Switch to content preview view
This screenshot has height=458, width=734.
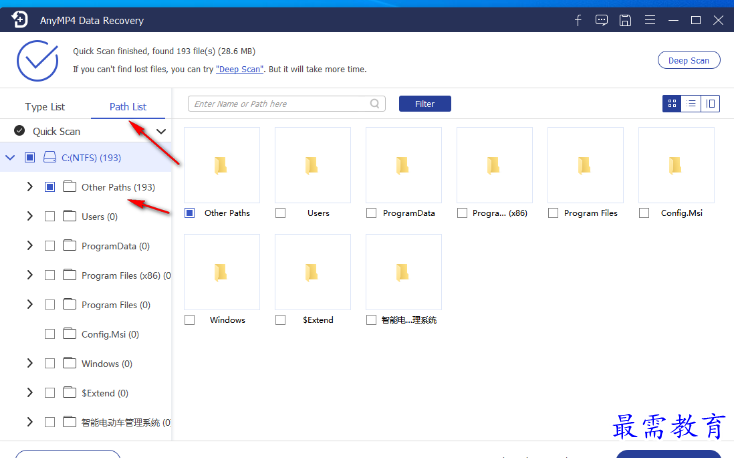click(x=710, y=103)
